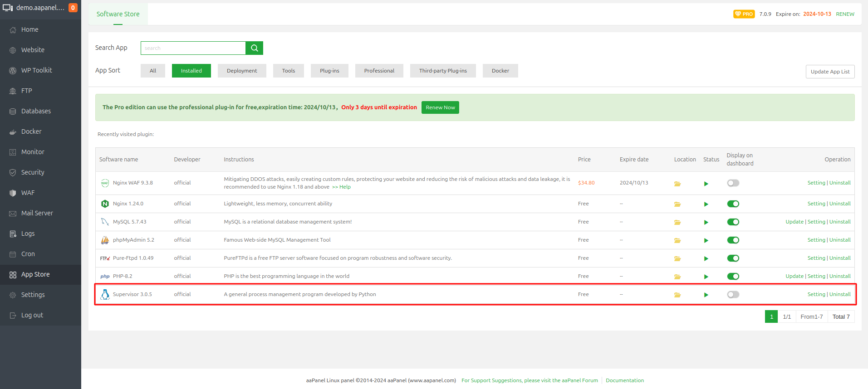
Task: Open the Nginx WAF folder location icon
Action: (x=677, y=184)
